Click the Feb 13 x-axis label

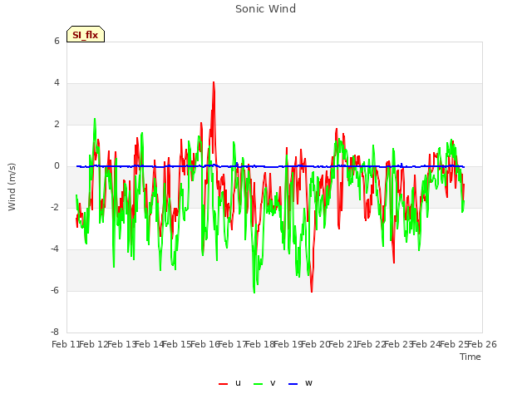pyautogui.click(x=121, y=344)
